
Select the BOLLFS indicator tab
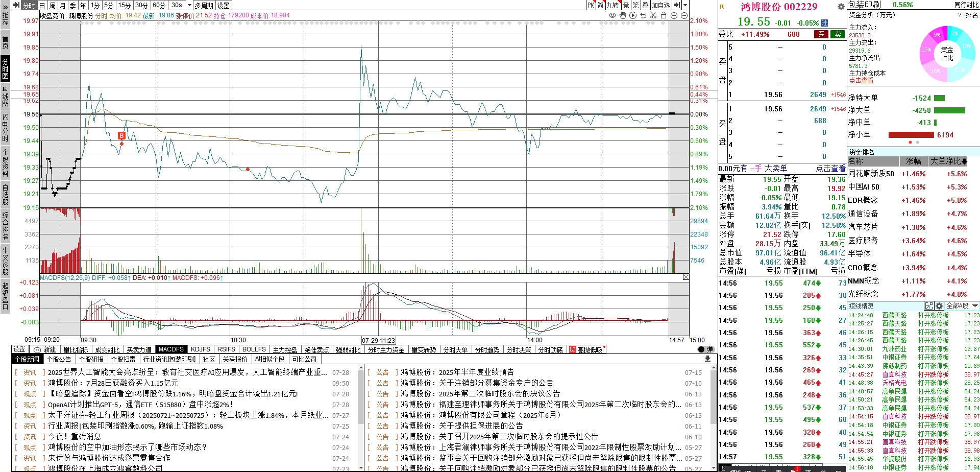[x=254, y=350]
